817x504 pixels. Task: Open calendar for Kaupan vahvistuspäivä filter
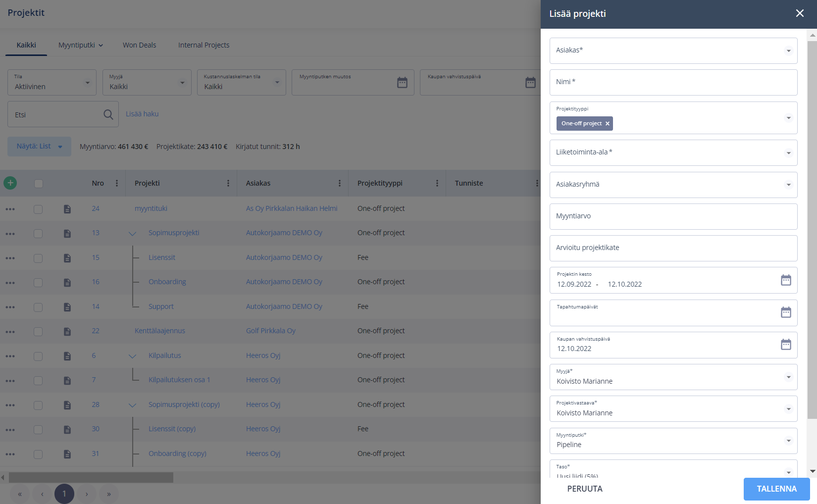(x=530, y=83)
